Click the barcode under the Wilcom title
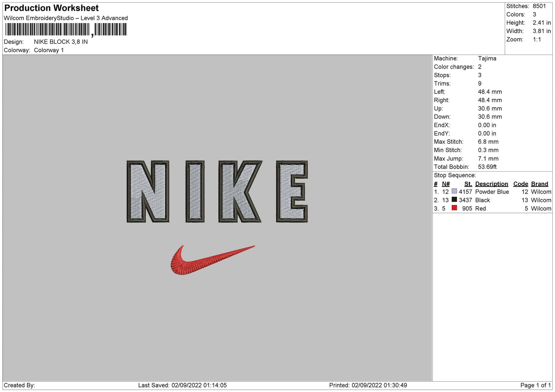This screenshot has height=392, width=555. 66,30
